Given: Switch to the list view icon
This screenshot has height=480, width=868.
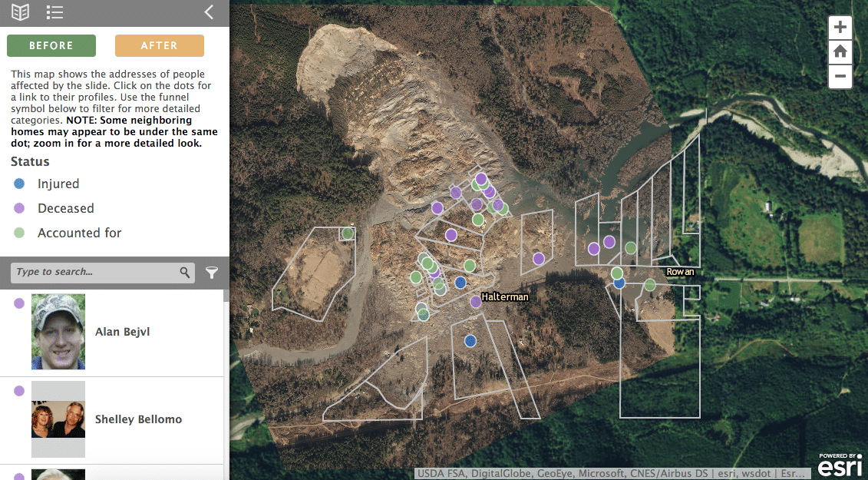Looking at the screenshot, I should (x=54, y=12).
